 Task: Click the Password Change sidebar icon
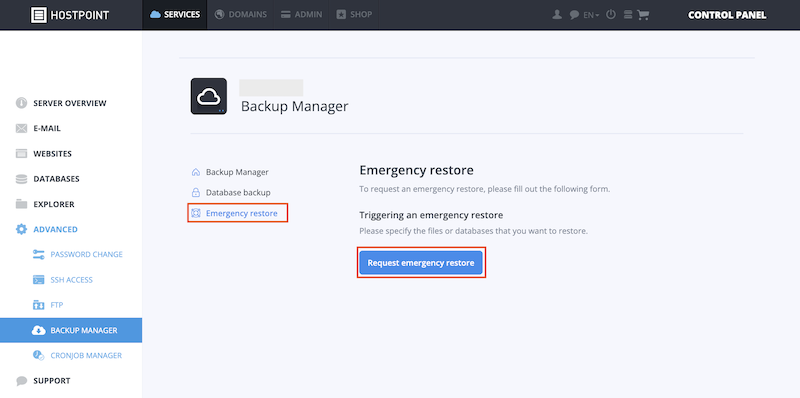[39, 255]
